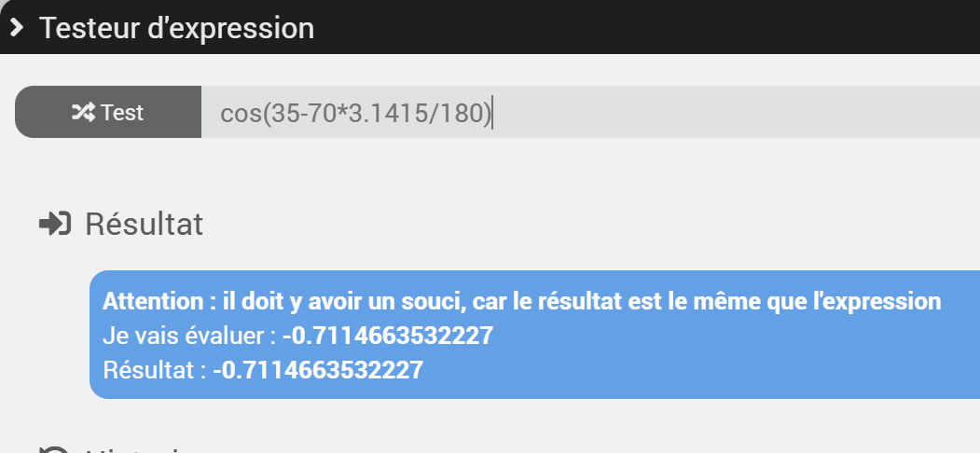
Task: Click empty area right of the expression text
Action: tap(738, 112)
